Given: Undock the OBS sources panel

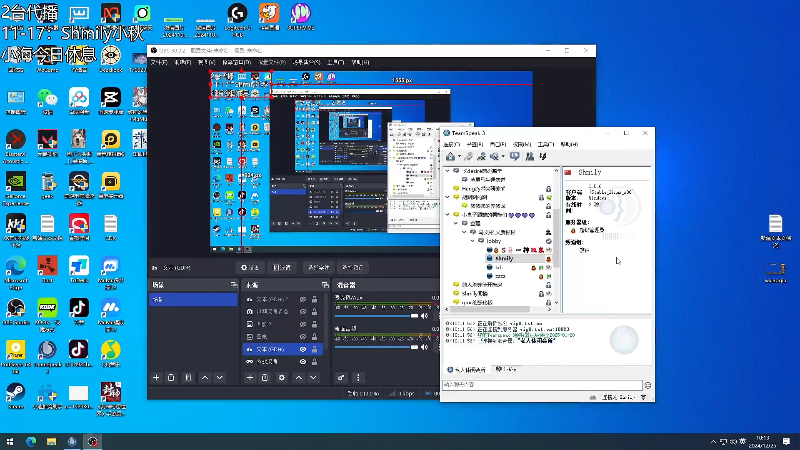Looking at the screenshot, I should pyautogui.click(x=325, y=285).
